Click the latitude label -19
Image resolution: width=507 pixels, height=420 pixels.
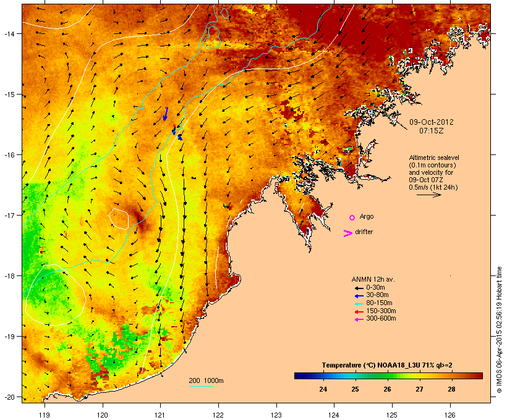tap(9, 337)
